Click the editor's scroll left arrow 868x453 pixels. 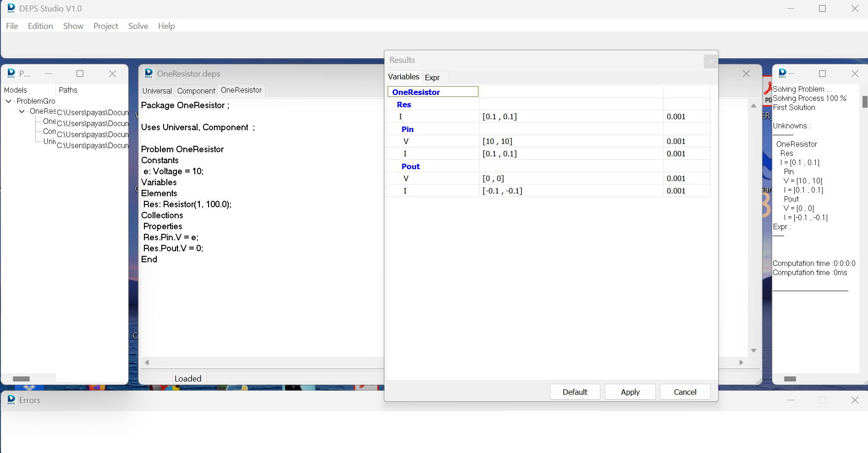[x=147, y=362]
